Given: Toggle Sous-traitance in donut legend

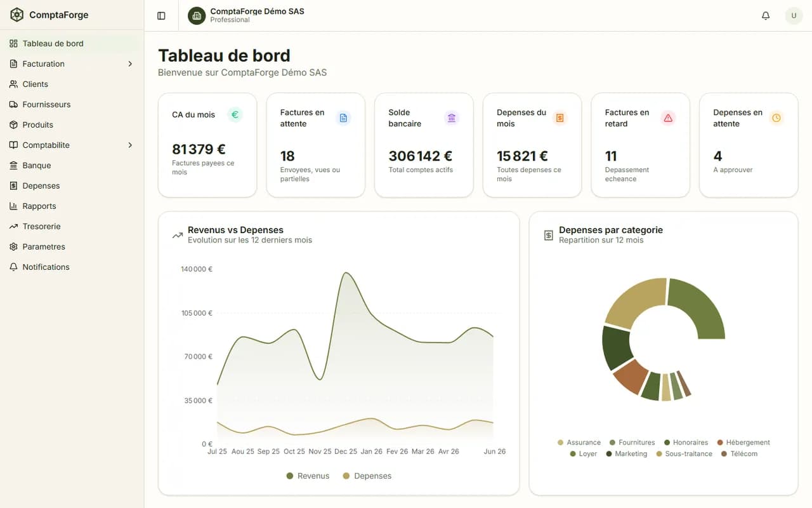Looking at the screenshot, I should point(684,454).
